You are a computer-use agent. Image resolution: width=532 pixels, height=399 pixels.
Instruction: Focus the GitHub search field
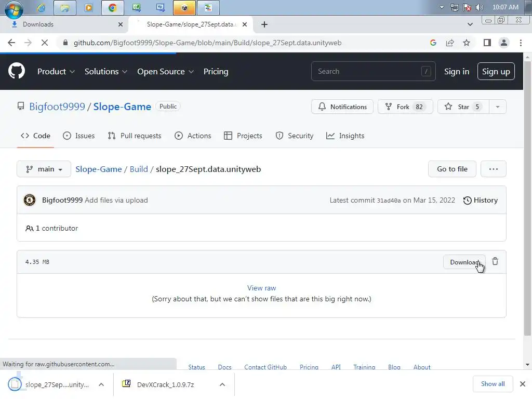[x=373, y=71]
